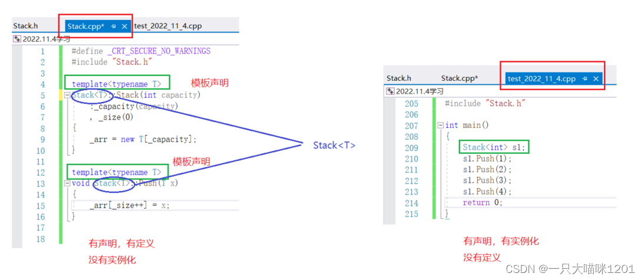644x280 pixels.
Task: Place cursor on :_capacity(capacity) initializer
Action: click(x=134, y=107)
